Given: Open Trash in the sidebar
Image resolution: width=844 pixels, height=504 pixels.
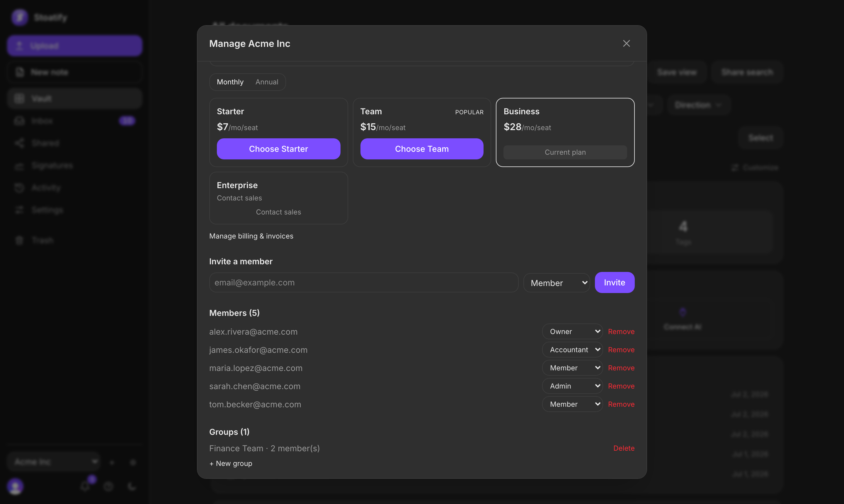Looking at the screenshot, I should (x=74, y=240).
